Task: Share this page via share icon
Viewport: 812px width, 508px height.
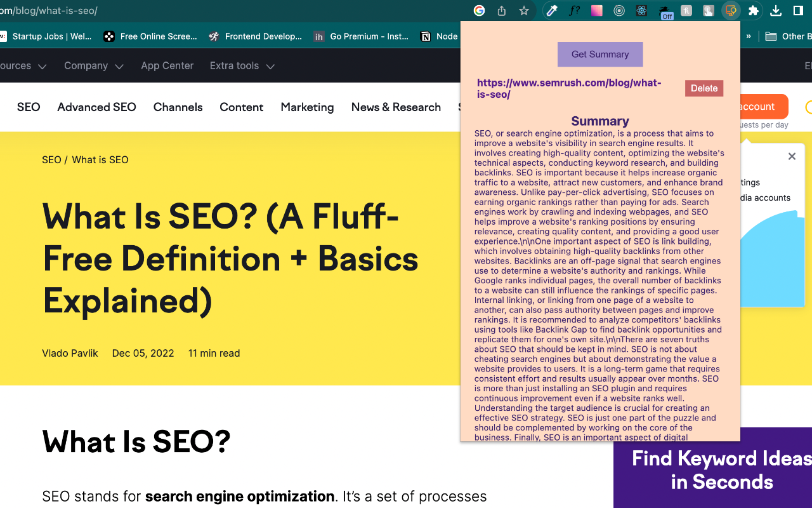Action: (x=502, y=11)
